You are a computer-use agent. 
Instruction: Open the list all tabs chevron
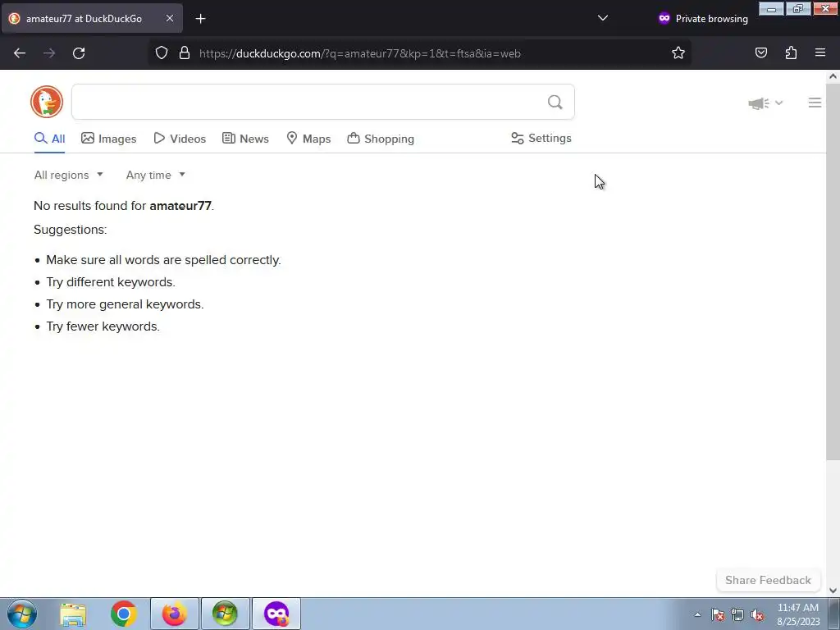(603, 18)
